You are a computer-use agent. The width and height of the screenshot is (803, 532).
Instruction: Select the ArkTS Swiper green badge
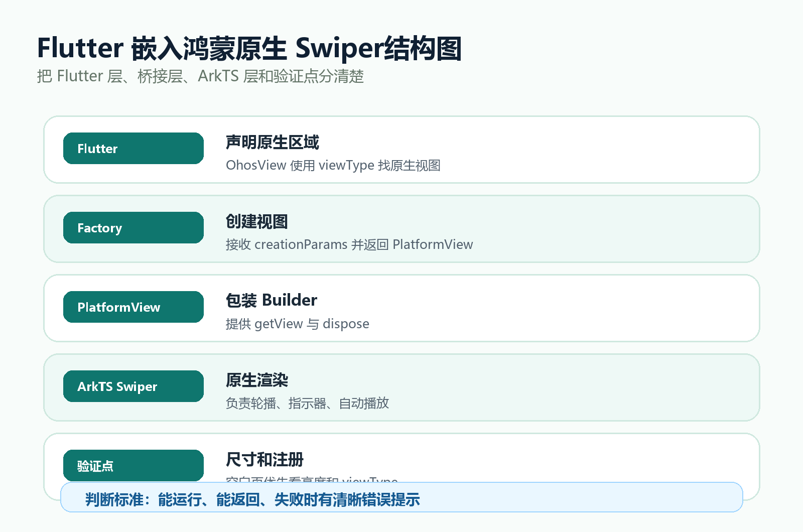tap(133, 386)
